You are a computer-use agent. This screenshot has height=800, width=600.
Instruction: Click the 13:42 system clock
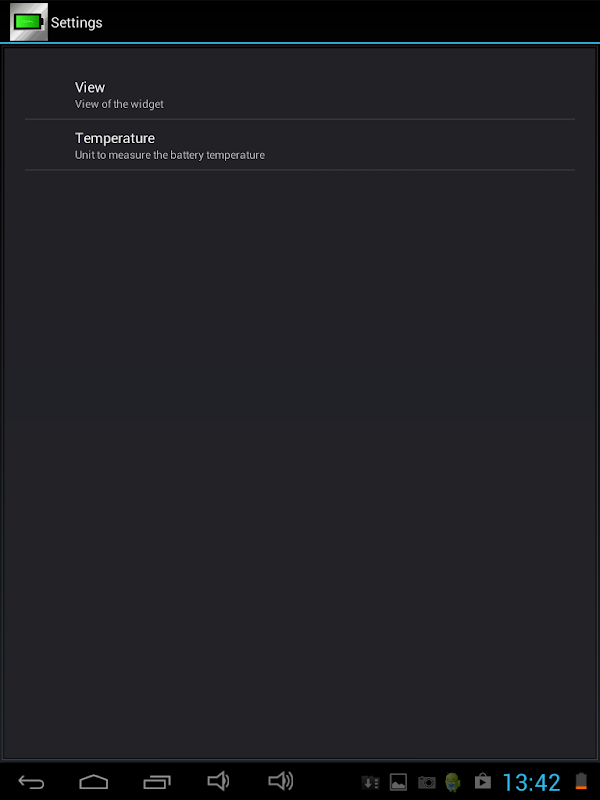[x=531, y=782]
